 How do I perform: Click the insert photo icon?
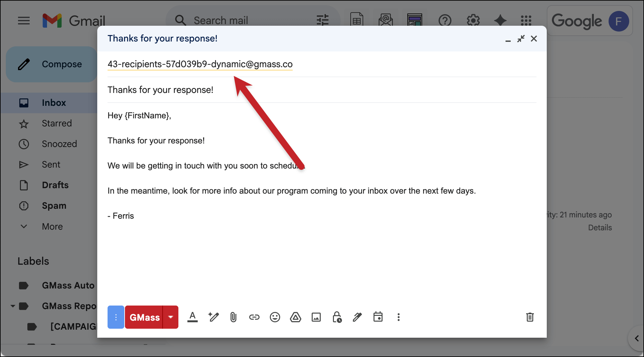tap(316, 317)
